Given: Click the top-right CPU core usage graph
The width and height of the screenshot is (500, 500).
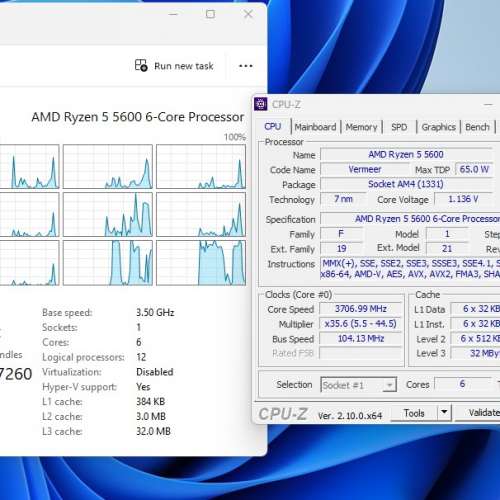Looking at the screenshot, I should 201,167.
